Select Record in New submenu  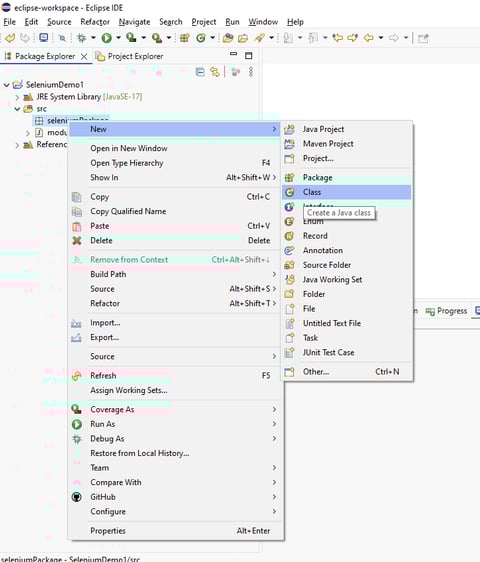347,236
